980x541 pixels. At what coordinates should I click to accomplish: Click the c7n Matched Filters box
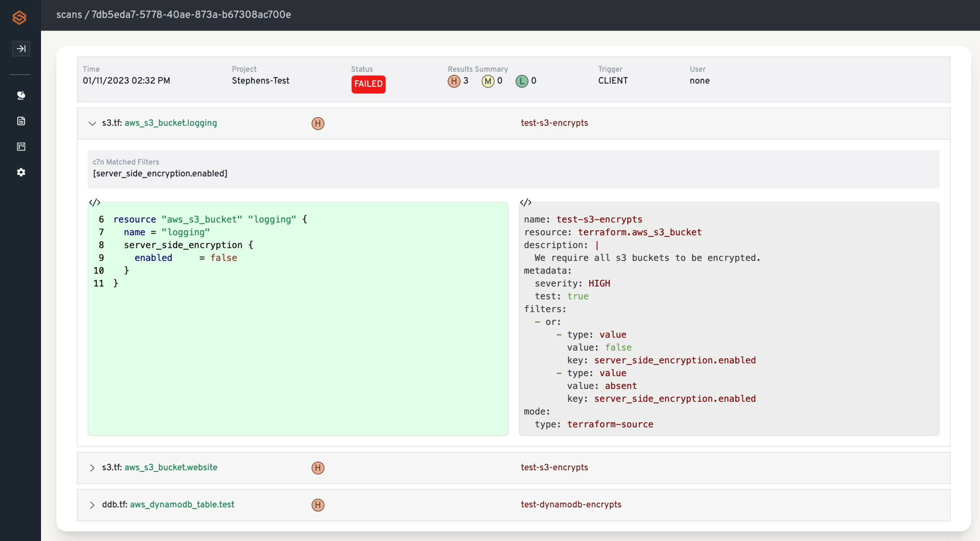point(513,168)
